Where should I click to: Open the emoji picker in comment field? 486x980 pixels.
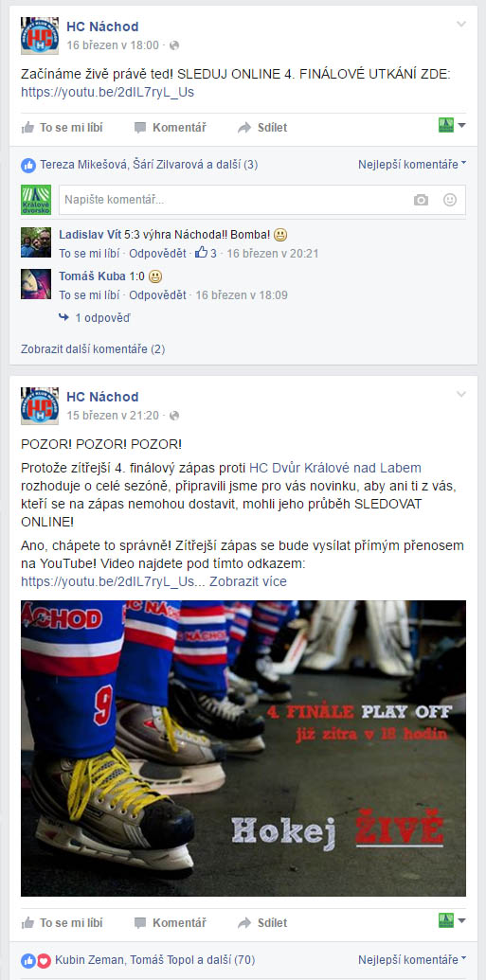tap(450, 200)
